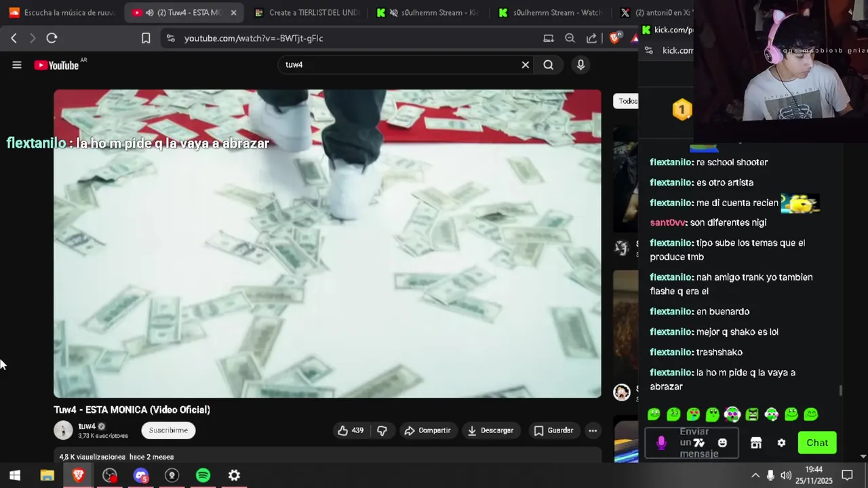The width and height of the screenshot is (868, 488).
Task: Dislike the video with thumbs-down
Action: pyautogui.click(x=382, y=430)
